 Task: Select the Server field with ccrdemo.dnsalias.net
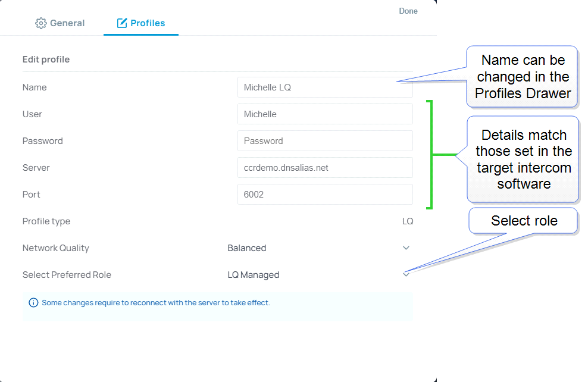coord(324,168)
